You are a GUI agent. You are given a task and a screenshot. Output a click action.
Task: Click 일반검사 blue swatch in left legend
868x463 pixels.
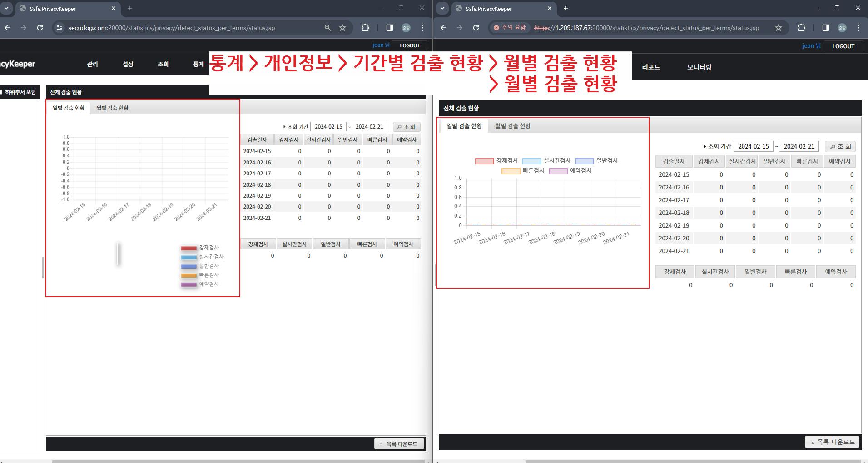click(x=188, y=266)
